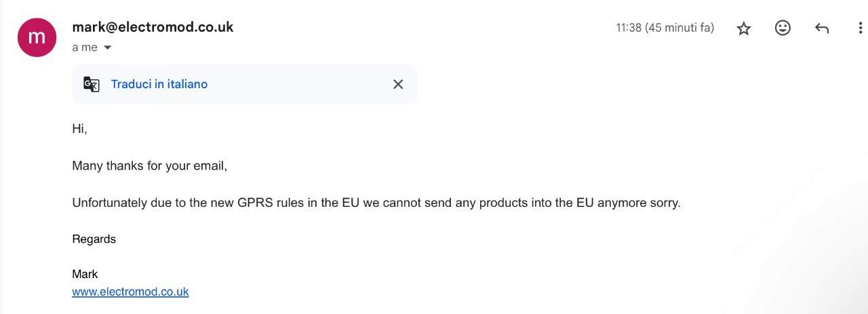Click the sentence starting with 'Unfortunately'
The width and height of the screenshot is (868, 314).
click(376, 203)
